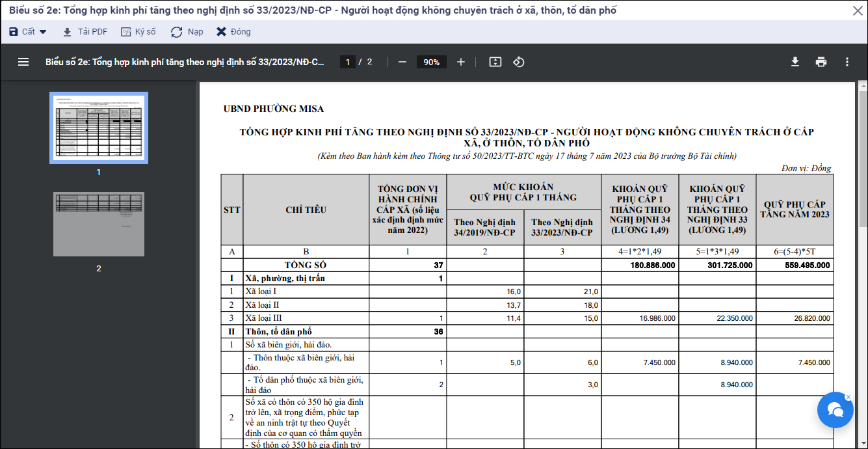Screen dimensions: 868x449
Task: Click the count 36 in Thôn, tổ dân phố row
Action: pos(408,332)
